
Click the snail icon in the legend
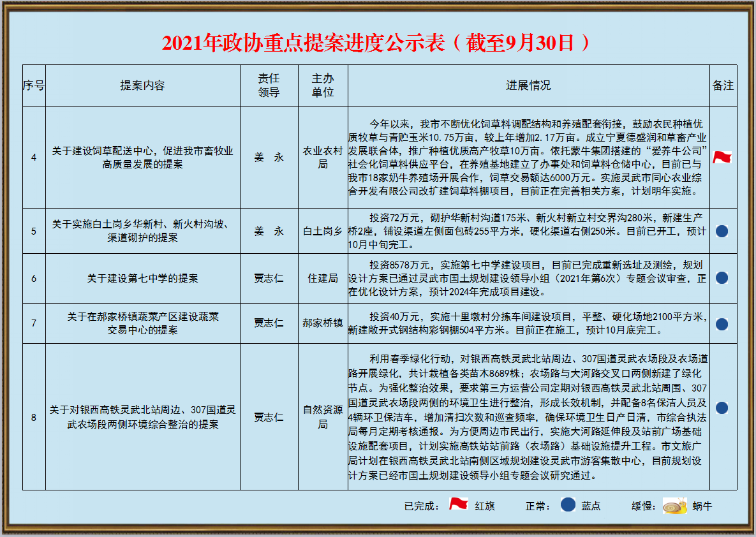pyautogui.click(x=674, y=506)
